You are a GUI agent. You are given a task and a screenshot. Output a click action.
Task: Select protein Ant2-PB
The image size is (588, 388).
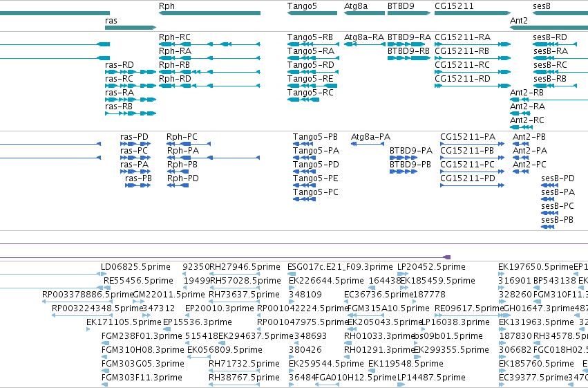[520, 144]
